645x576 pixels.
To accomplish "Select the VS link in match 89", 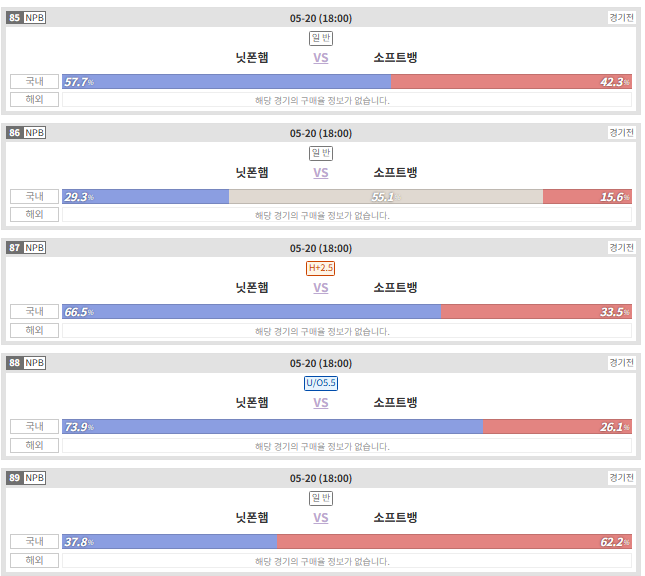I will (320, 518).
